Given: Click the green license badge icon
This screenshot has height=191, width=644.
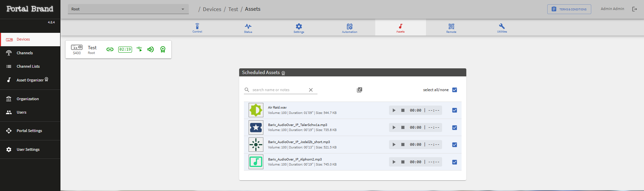Looking at the screenshot, I should tap(163, 49).
